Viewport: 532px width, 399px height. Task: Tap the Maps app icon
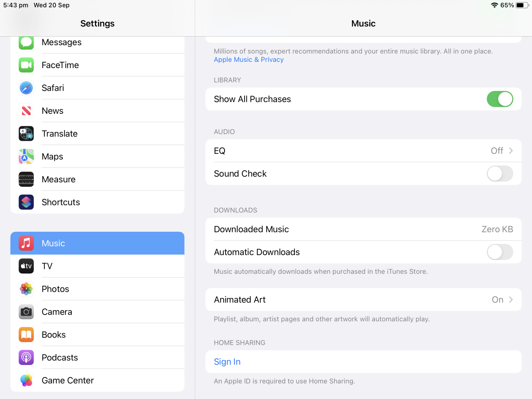(26, 156)
